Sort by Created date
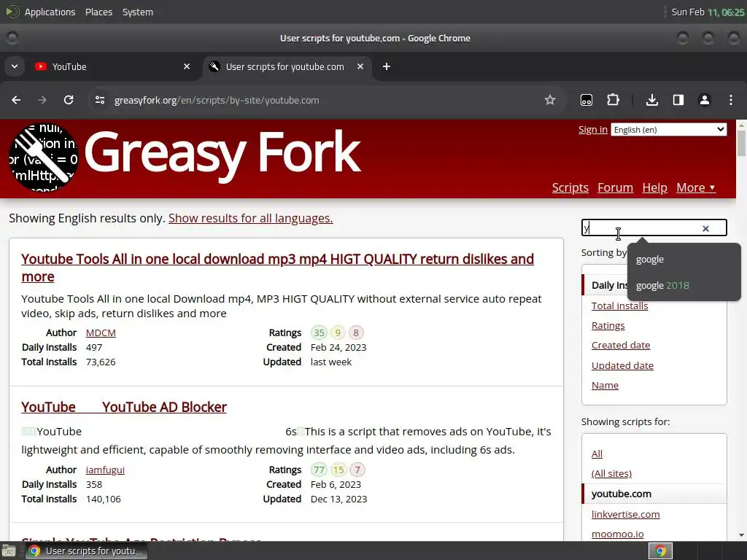 pyautogui.click(x=621, y=345)
